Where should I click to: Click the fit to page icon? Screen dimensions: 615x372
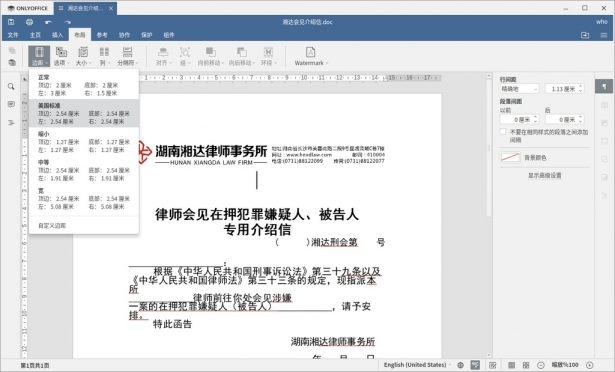coord(511,365)
